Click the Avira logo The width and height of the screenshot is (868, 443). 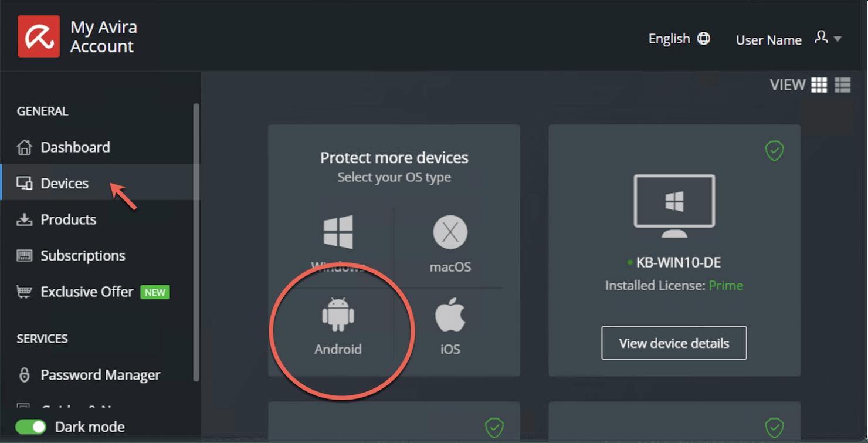39,36
